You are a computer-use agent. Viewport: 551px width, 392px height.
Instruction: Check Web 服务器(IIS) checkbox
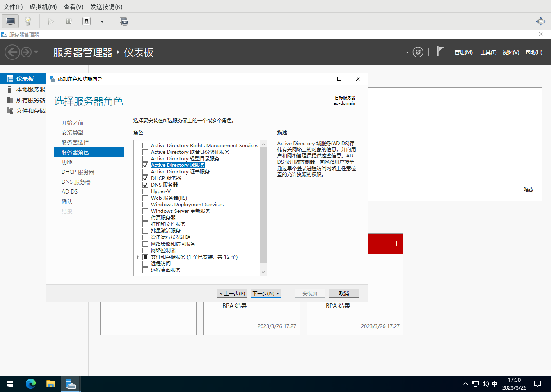pyautogui.click(x=145, y=198)
